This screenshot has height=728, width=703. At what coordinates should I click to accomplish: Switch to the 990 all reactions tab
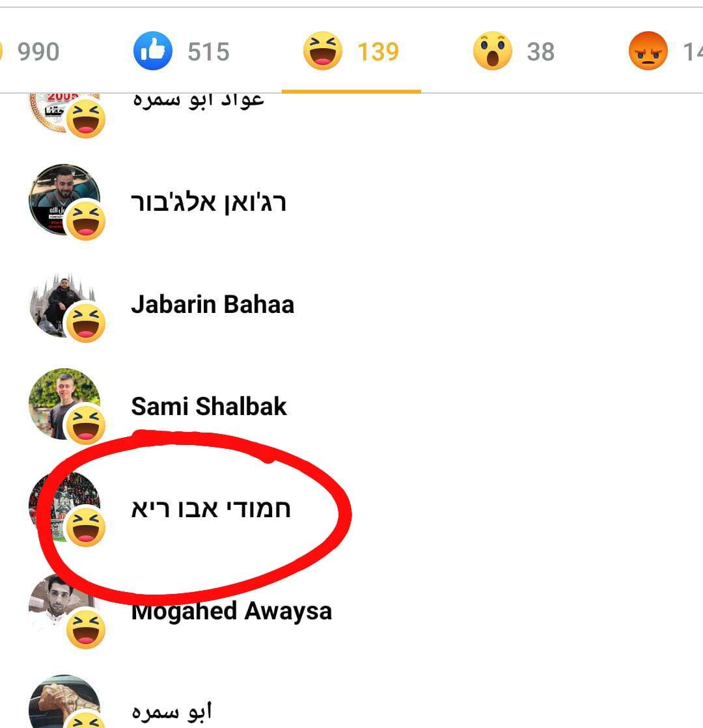38,51
